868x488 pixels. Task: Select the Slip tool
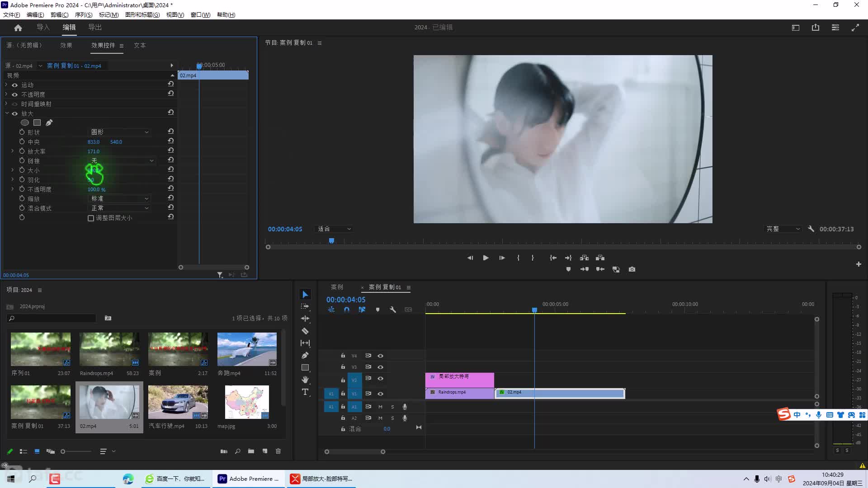coord(305,343)
